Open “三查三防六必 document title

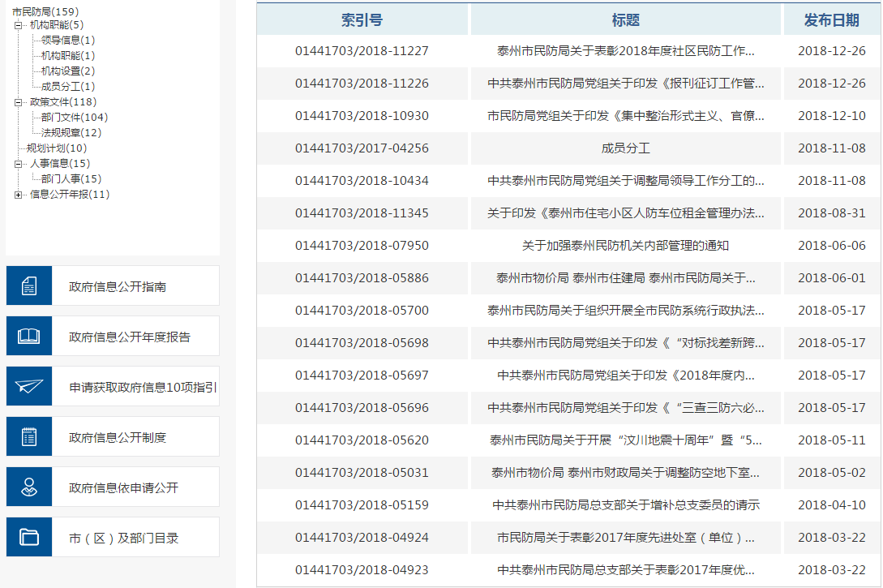click(626, 407)
